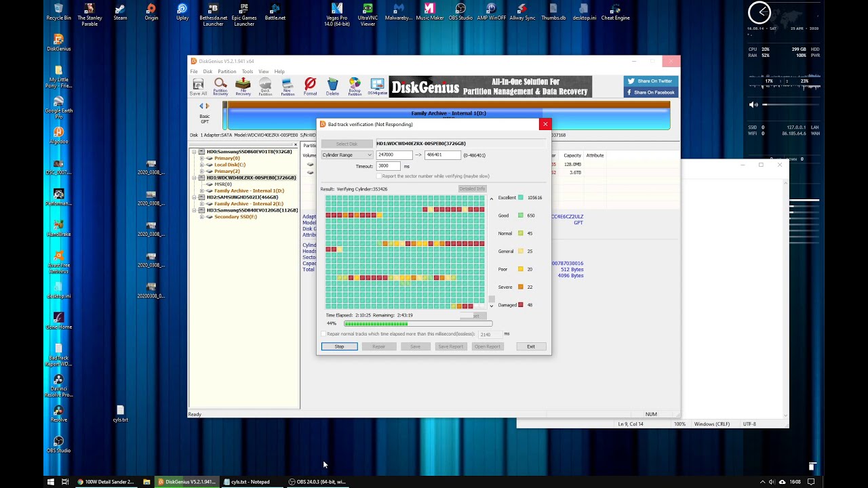This screenshot has width=868, height=488.
Task: Open the Help menu
Action: pos(279,71)
